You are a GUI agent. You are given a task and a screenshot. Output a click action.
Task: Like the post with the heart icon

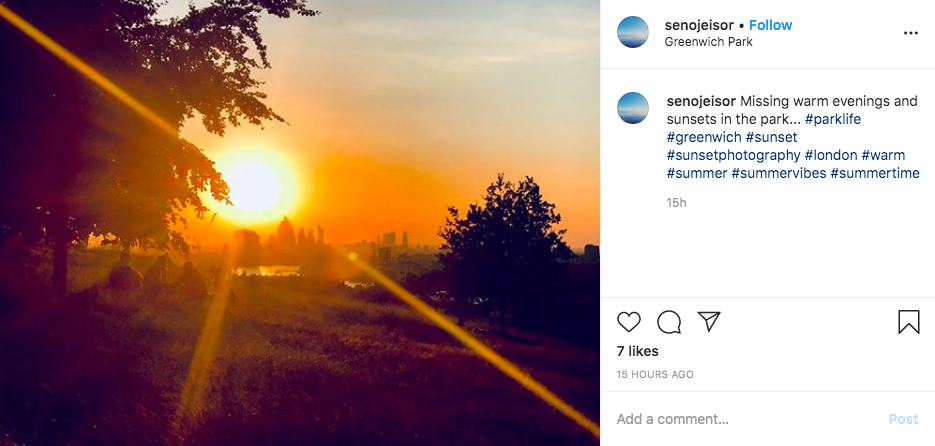click(629, 321)
